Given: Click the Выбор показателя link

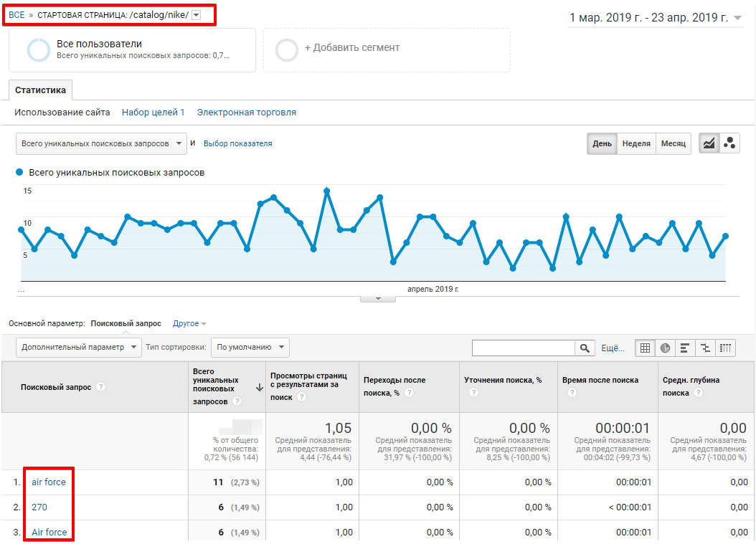Looking at the screenshot, I should (x=237, y=143).
